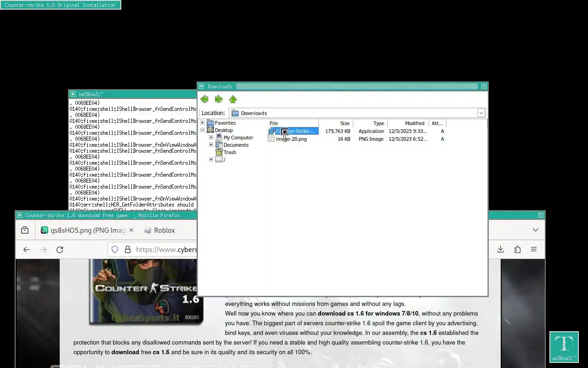Open the Location dropdown arrow

coord(481,113)
